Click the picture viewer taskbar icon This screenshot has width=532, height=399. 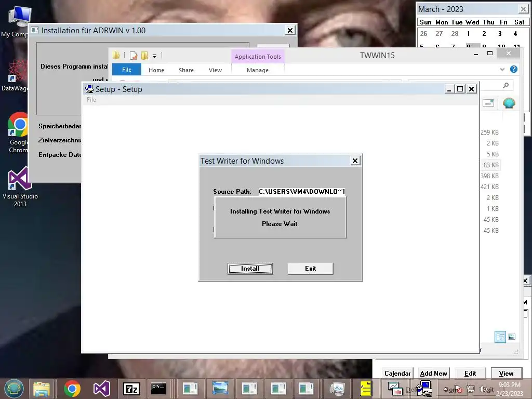pyautogui.click(x=220, y=389)
